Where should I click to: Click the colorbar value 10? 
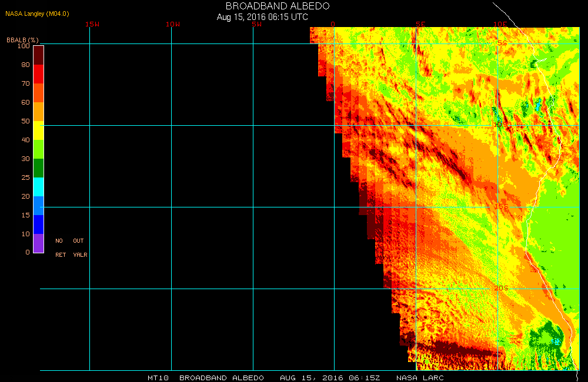coord(25,233)
